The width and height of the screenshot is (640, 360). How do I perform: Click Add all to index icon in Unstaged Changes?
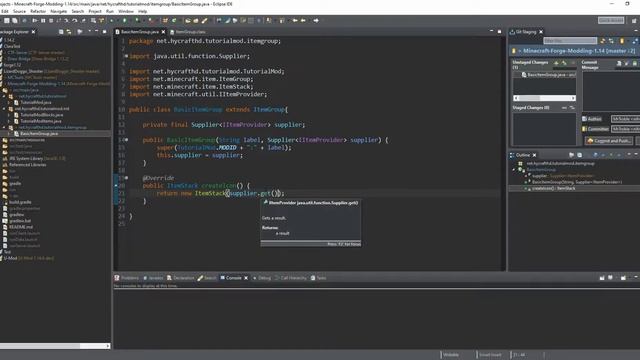(564, 63)
